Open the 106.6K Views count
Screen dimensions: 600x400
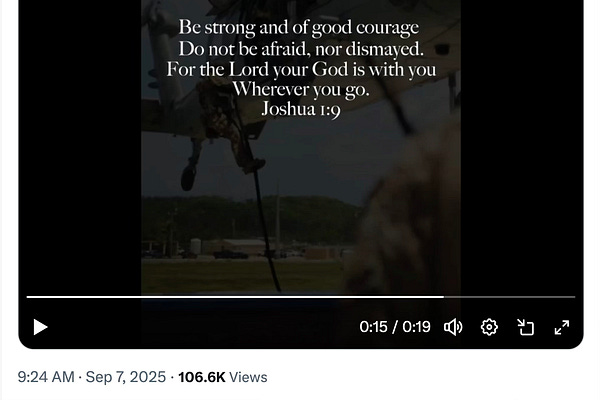point(223,377)
